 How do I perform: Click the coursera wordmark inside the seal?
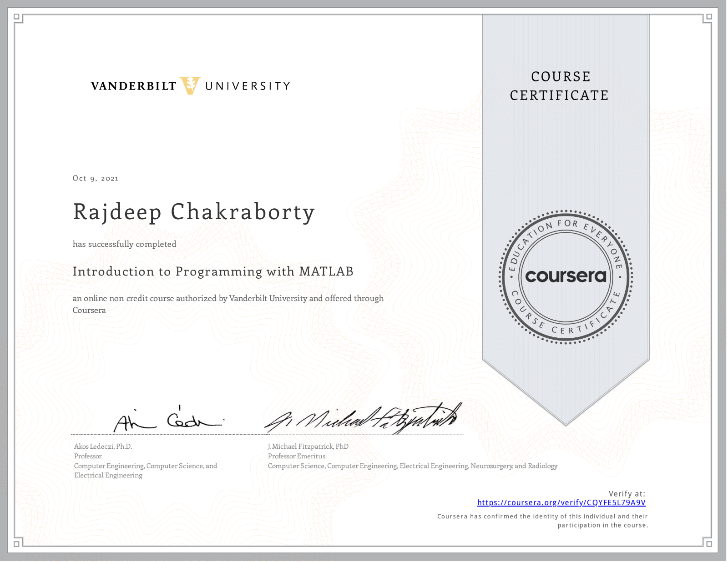coord(566,276)
